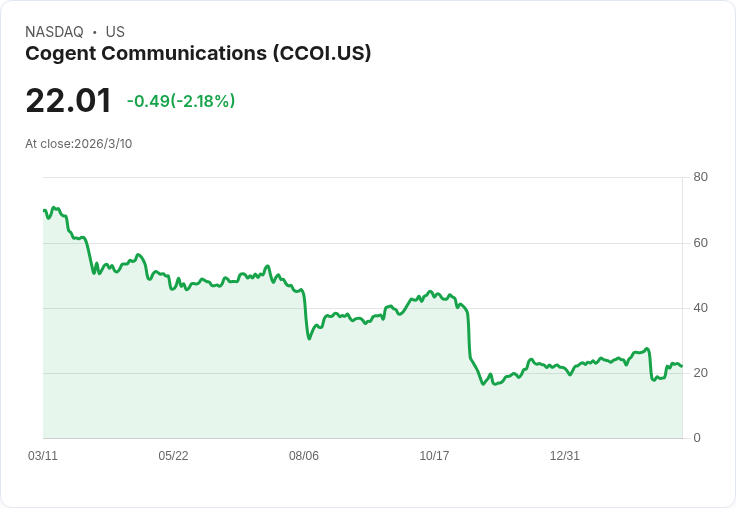Viewport: 736px width, 508px height.
Task: Select the 12/31 date on the time axis
Action: pyautogui.click(x=565, y=456)
